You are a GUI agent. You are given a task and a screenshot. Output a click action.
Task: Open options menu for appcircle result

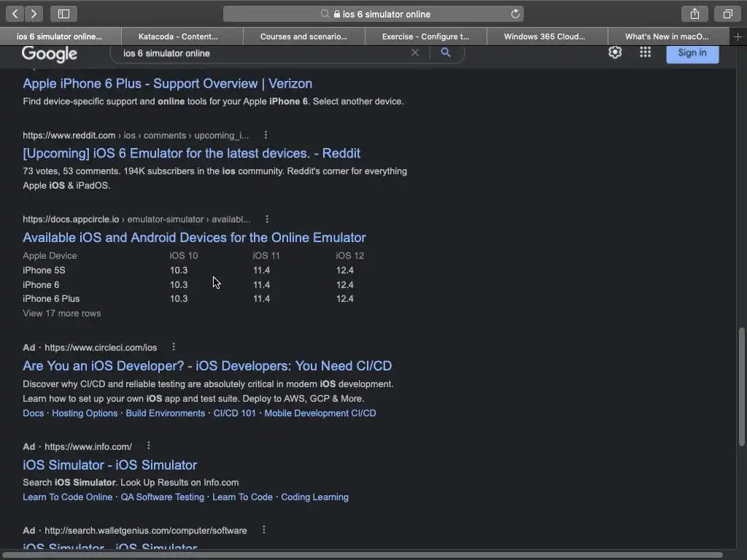click(x=267, y=219)
